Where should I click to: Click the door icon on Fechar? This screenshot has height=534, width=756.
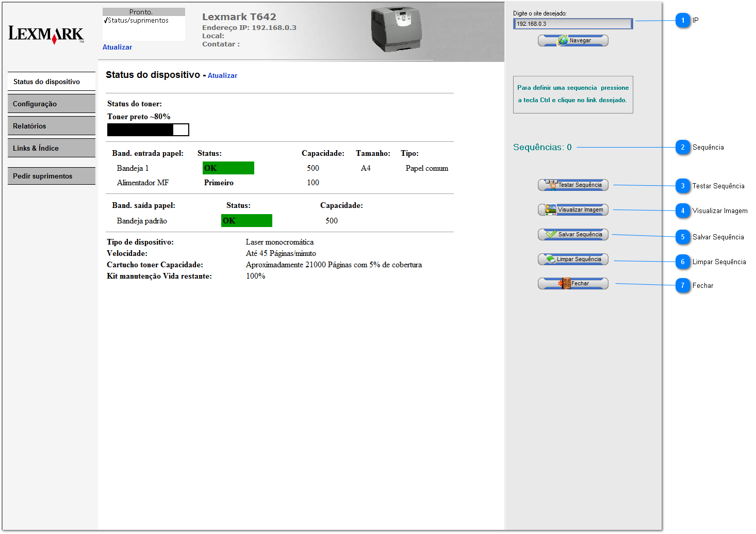pos(565,283)
